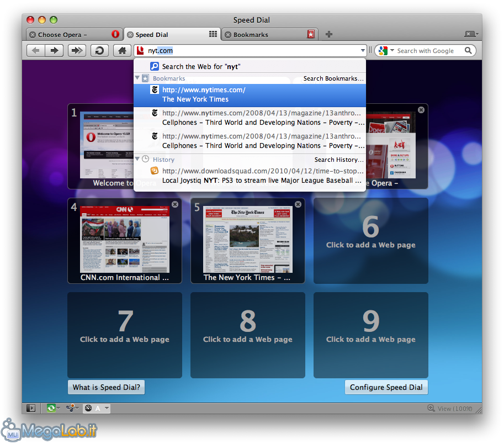This screenshot has width=504, height=444.
Task: Collapse the Bookmarks suggestions section
Action: pyautogui.click(x=137, y=78)
